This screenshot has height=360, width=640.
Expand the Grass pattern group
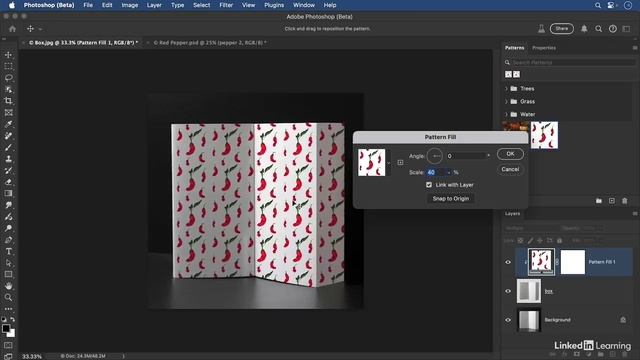tap(507, 101)
